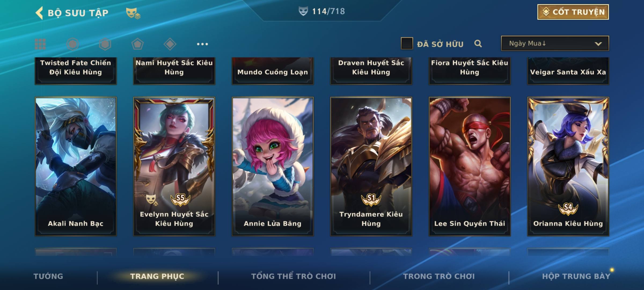
Task: Select the grid all-skins filter icon
Action: [40, 44]
